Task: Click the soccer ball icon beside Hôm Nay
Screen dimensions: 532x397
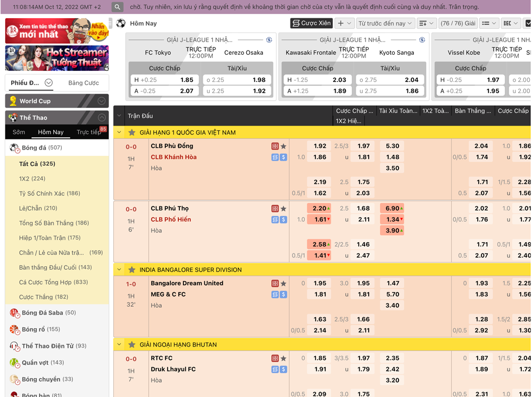Action: (120, 23)
